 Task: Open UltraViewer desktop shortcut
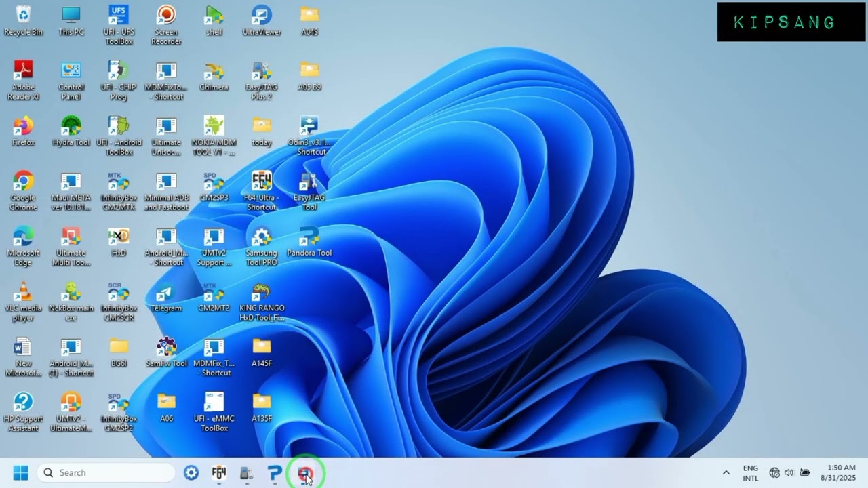[262, 21]
